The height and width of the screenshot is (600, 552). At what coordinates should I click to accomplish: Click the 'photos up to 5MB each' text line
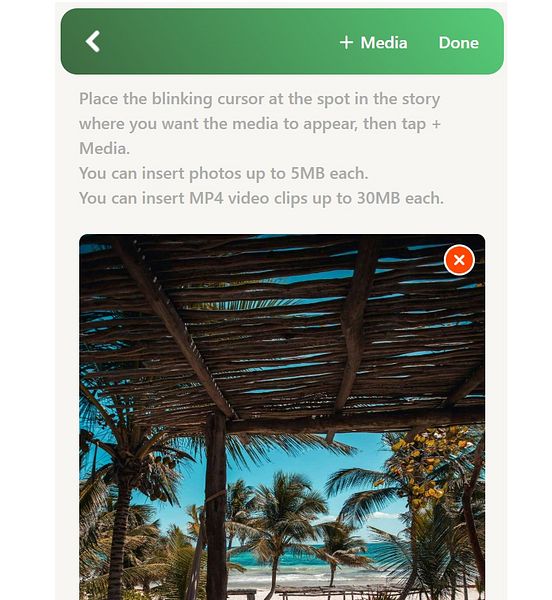[223, 174]
